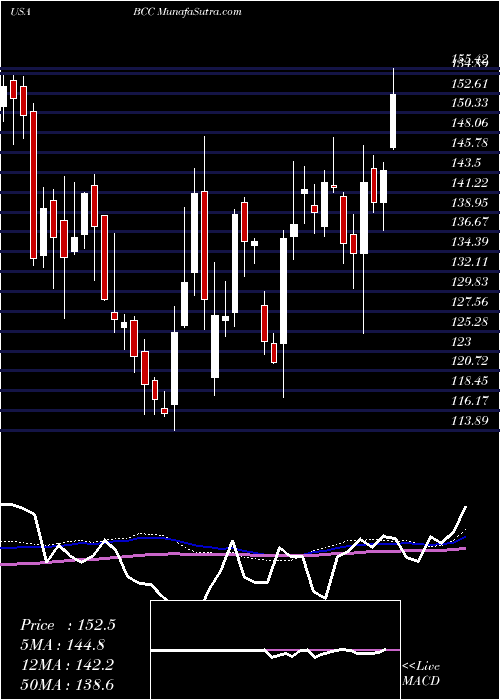This screenshot has height=700, width=500.
Task: Click the USA market label
Action: 20,12
